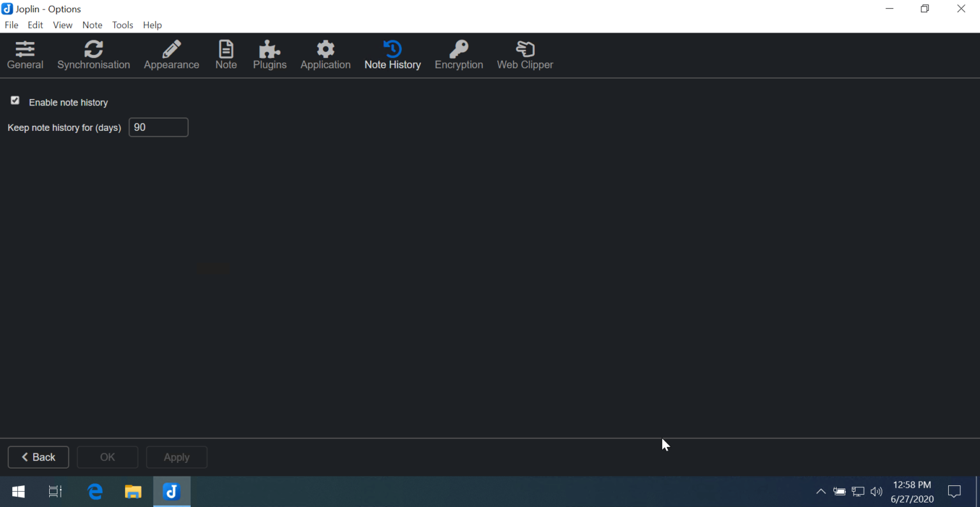Open the Help menu
Viewport: 980px width, 507px height.
pos(152,25)
